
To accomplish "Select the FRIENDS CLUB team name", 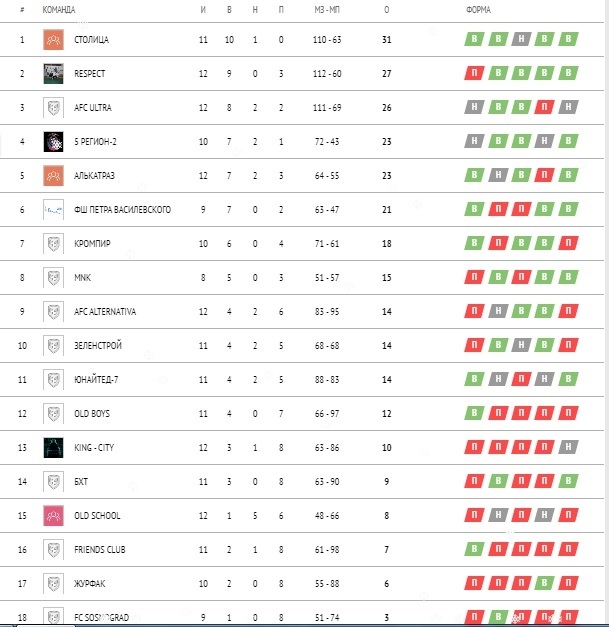I will pos(100,549).
